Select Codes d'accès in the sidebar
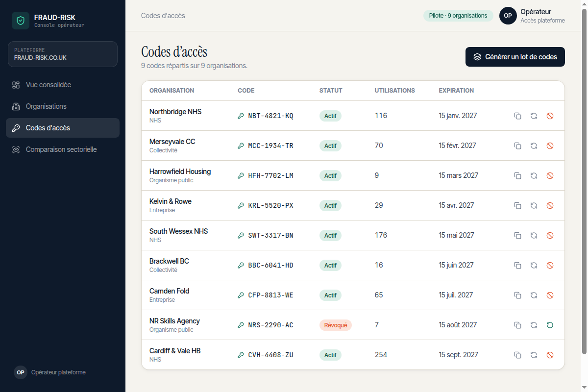 point(63,128)
